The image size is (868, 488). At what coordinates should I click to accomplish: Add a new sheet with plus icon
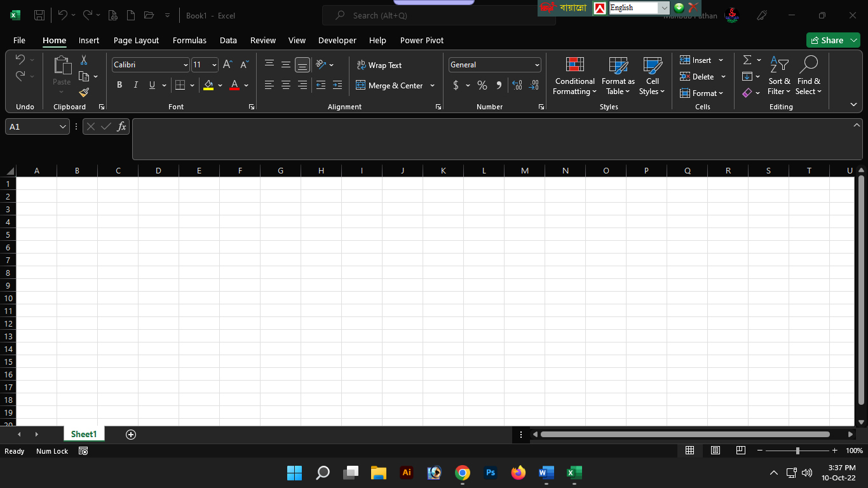(x=131, y=435)
